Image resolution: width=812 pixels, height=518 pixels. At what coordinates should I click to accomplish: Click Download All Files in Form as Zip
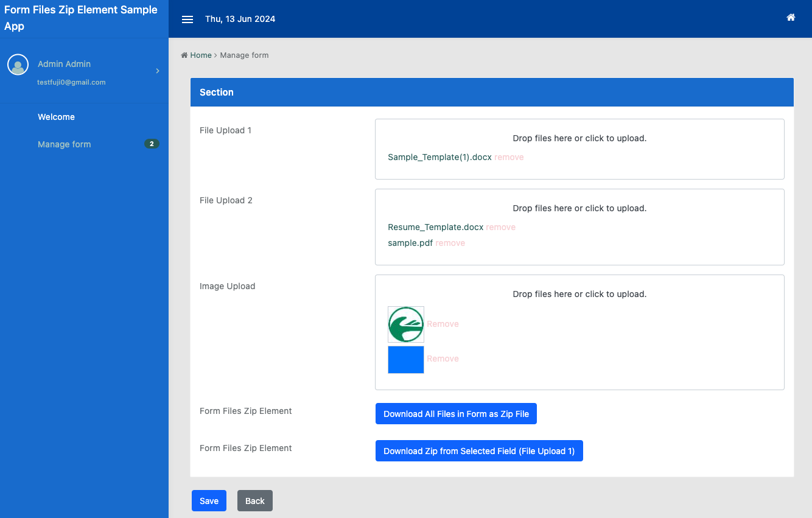[456, 414]
